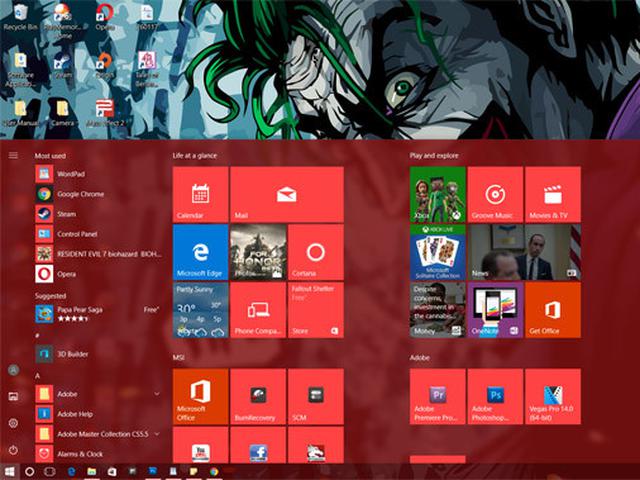
Task: Open the Partly Sunny weather tile
Action: pos(200,310)
